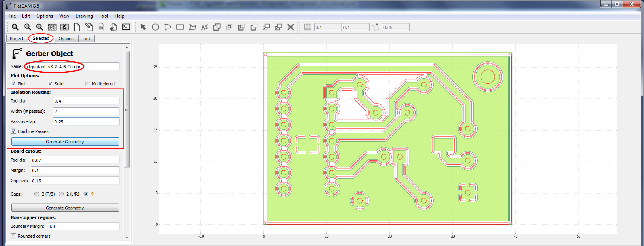Uncheck the Solid plot option
This screenshot has height=246, width=644.
(51, 84)
